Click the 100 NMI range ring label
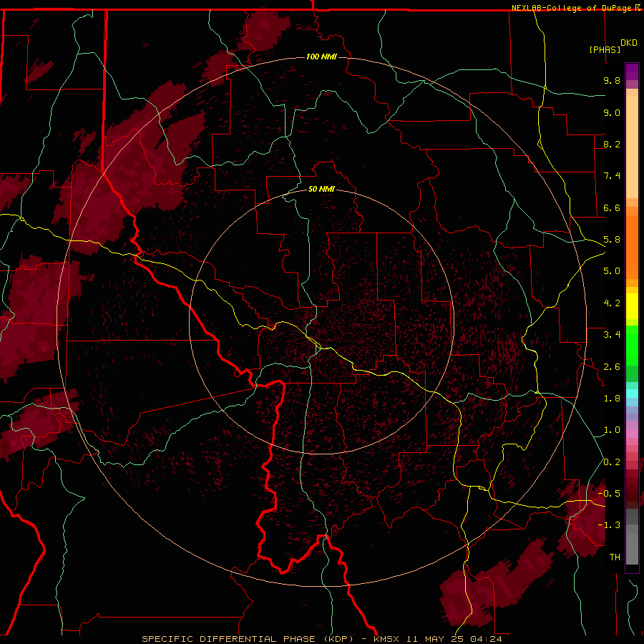Screen dimensions: 644x644 pyautogui.click(x=321, y=57)
